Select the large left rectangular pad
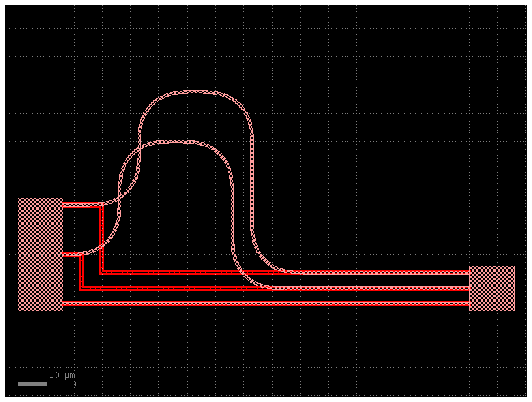The image size is (532, 402). (39, 253)
